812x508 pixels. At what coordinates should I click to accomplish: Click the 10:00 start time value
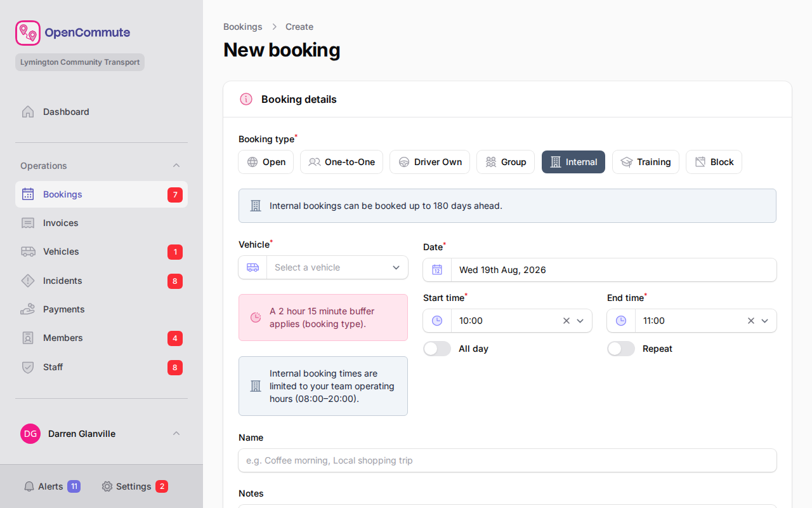point(471,321)
